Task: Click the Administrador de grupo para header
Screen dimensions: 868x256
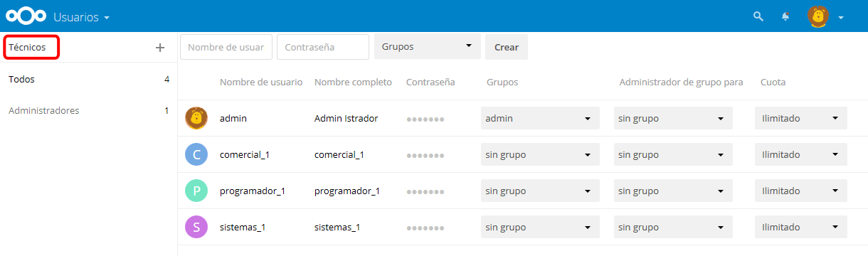Action: point(681,82)
